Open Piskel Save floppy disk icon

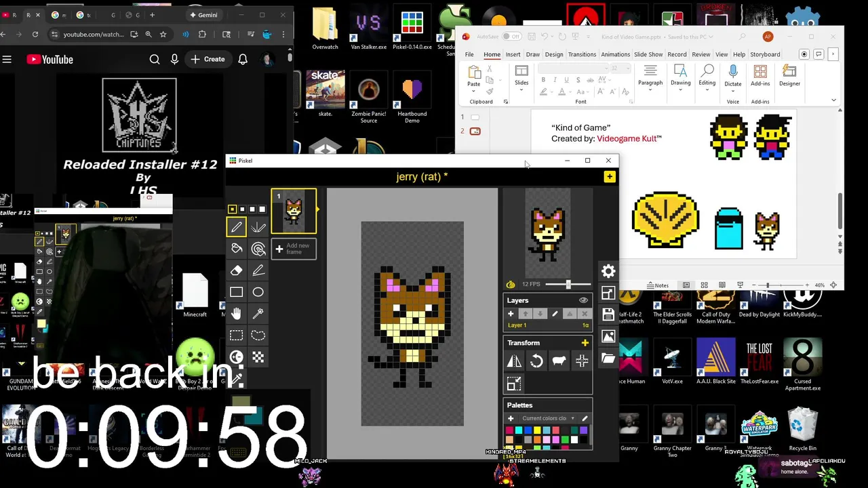tap(608, 314)
